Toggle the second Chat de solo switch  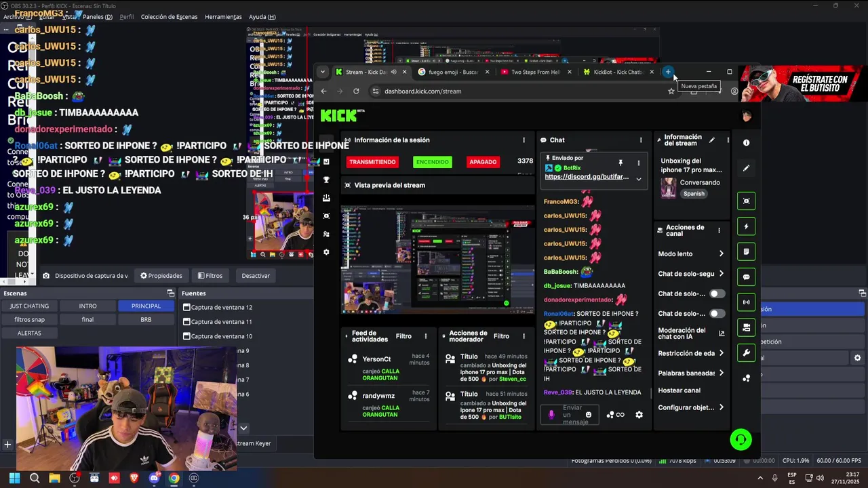pyautogui.click(x=717, y=314)
